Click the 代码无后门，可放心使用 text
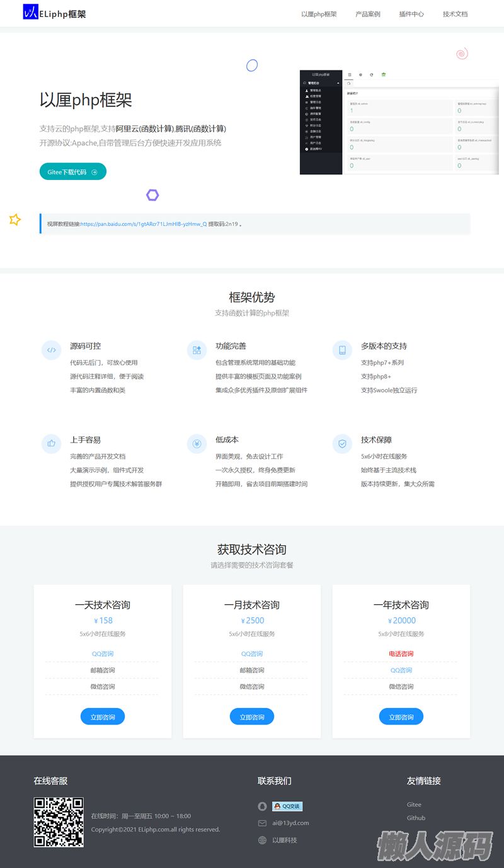Viewport: 504px width, 868px height. click(103, 363)
